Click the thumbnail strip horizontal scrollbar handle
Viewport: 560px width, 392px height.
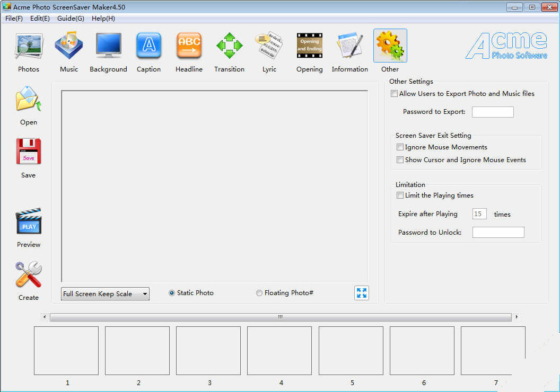(281, 317)
